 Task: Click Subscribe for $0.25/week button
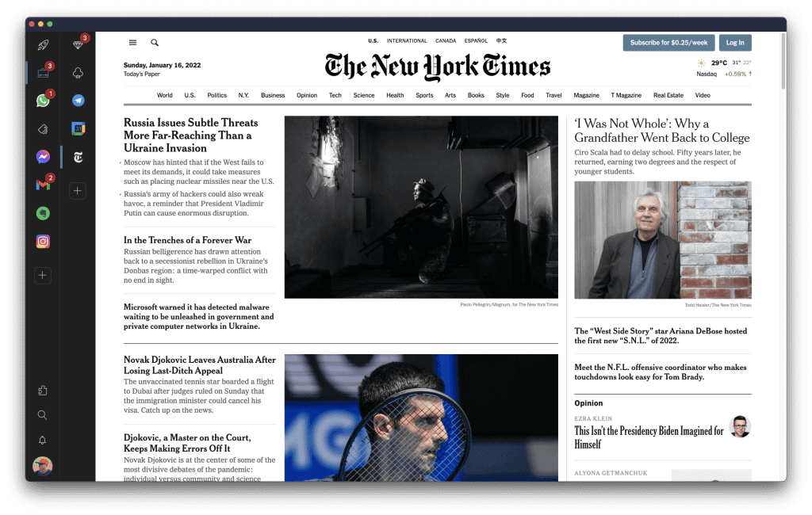(668, 43)
